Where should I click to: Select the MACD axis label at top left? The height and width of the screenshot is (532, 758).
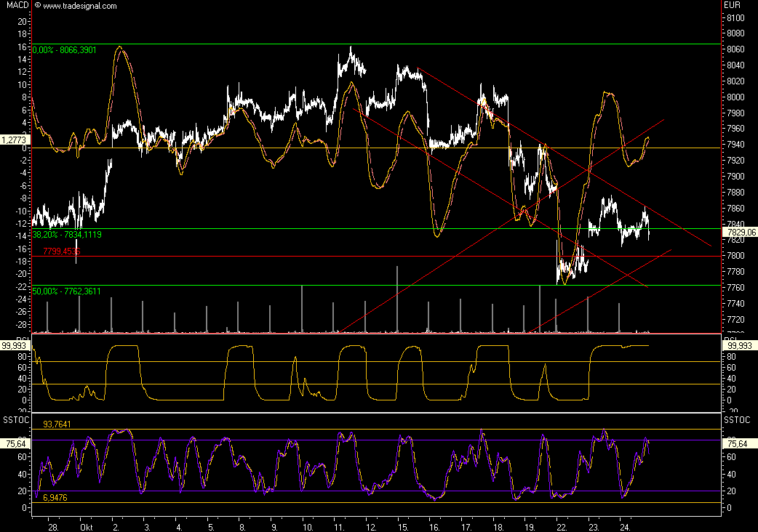tap(16, 6)
